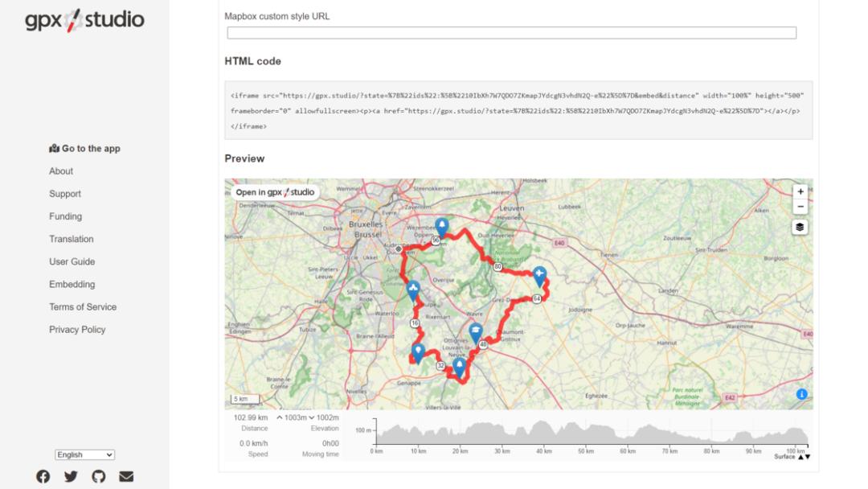The height and width of the screenshot is (489, 868).
Task: Open the GitHub repository icon
Action: (98, 476)
